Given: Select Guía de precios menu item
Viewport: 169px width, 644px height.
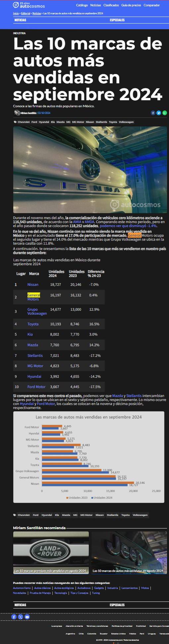Looking at the screenshot, I should pos(131,5).
